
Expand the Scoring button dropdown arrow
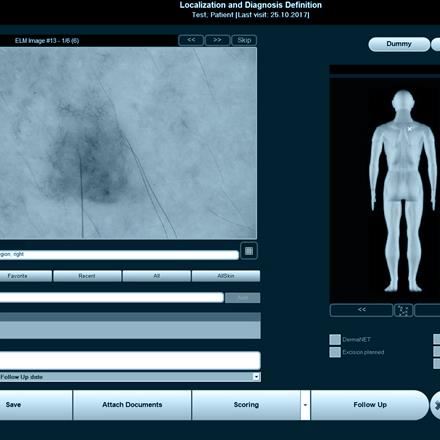pos(305,405)
